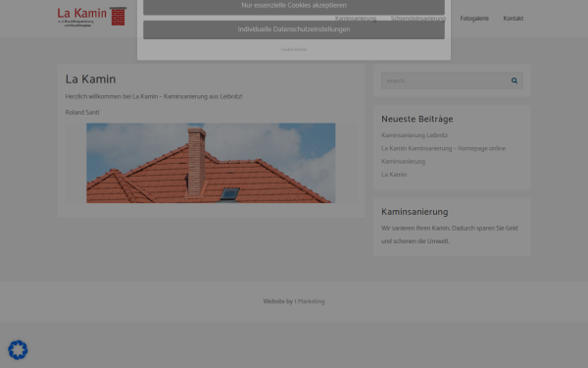The image size is (588, 368).
Task: Click the La Kamin article heading
Action: [90, 79]
